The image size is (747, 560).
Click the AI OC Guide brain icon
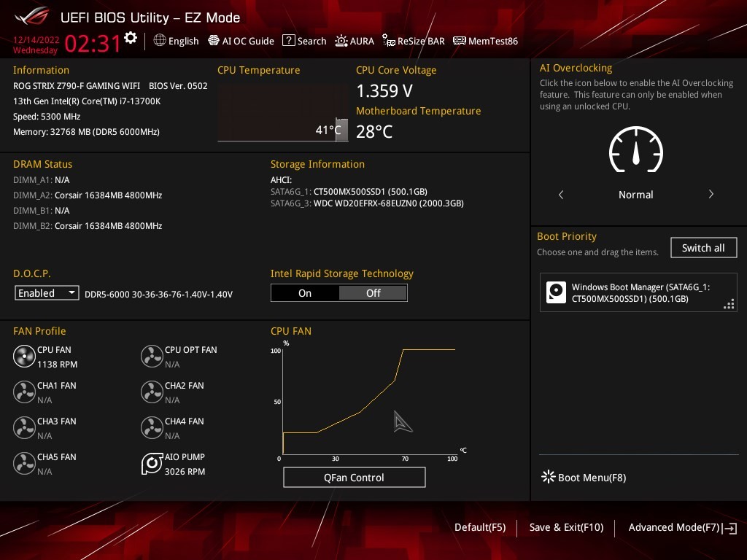tap(214, 41)
